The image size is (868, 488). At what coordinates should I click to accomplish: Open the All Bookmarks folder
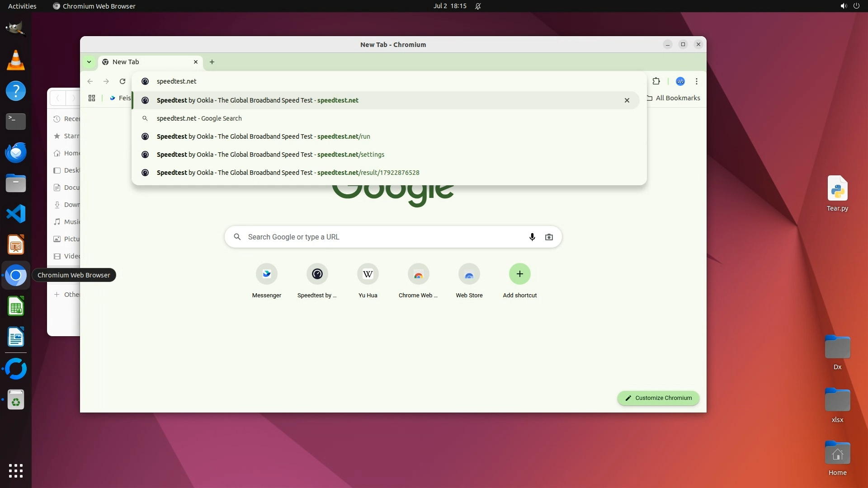673,98
